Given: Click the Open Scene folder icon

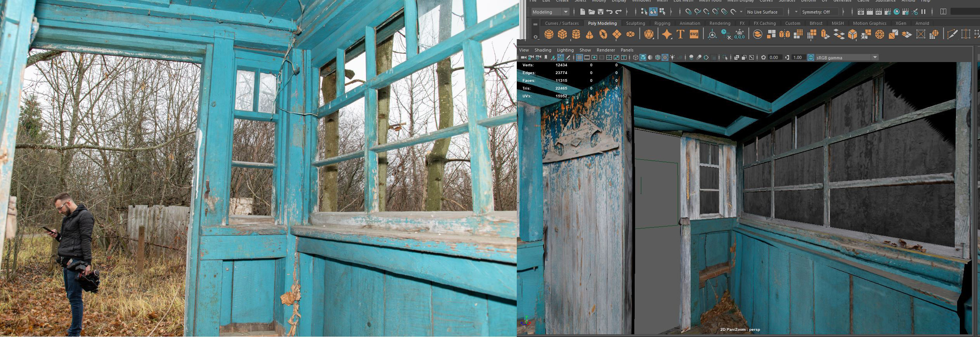Looking at the screenshot, I should click(x=592, y=12).
